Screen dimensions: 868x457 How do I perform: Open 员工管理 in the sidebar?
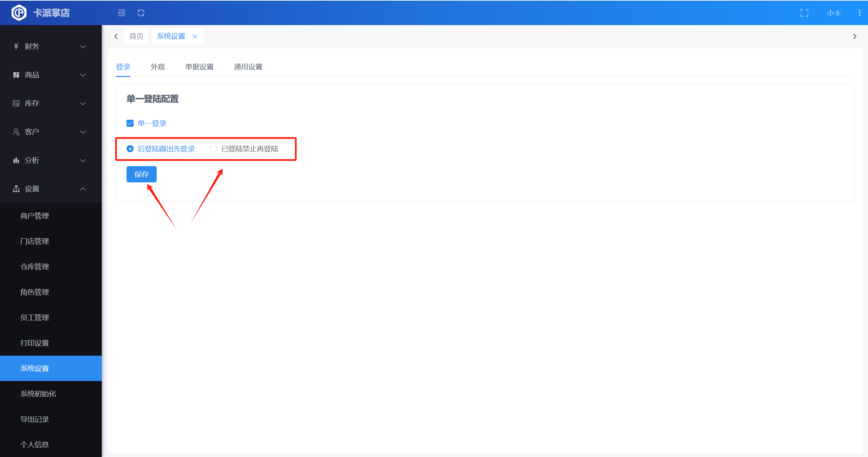click(x=35, y=317)
